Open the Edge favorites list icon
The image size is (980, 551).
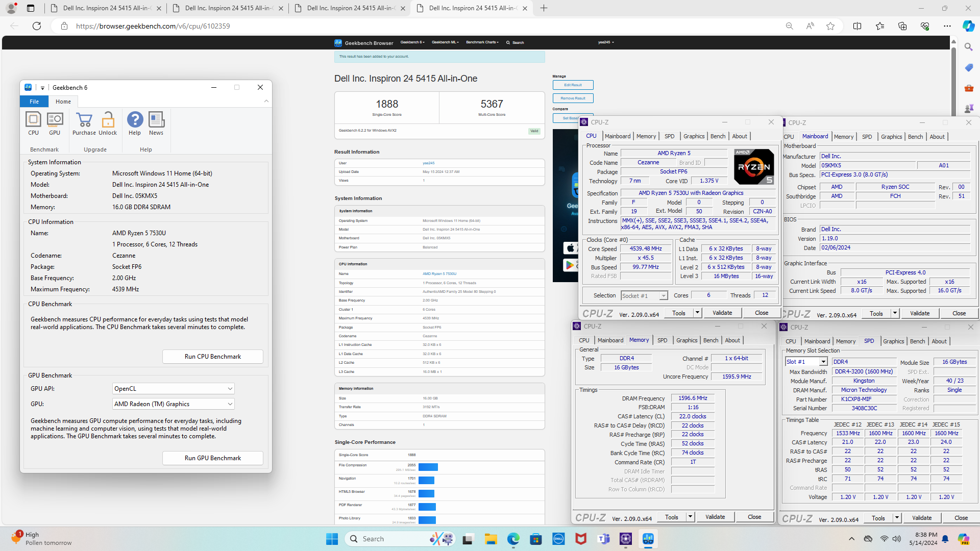pos(880,26)
